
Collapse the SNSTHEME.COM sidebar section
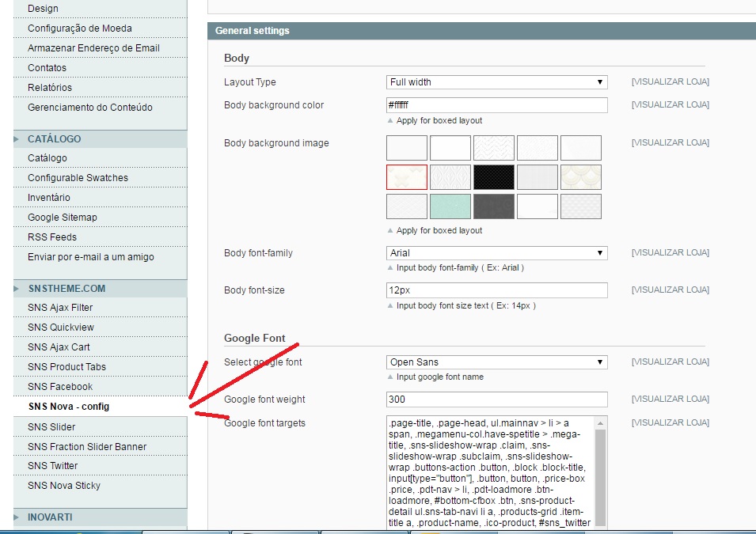[x=66, y=289]
